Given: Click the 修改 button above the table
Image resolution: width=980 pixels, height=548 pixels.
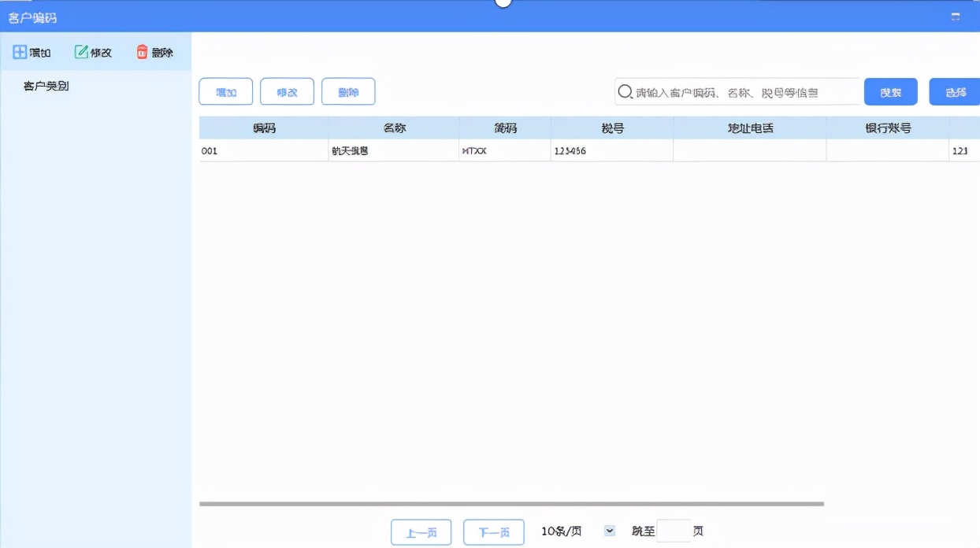Looking at the screenshot, I should pos(287,91).
